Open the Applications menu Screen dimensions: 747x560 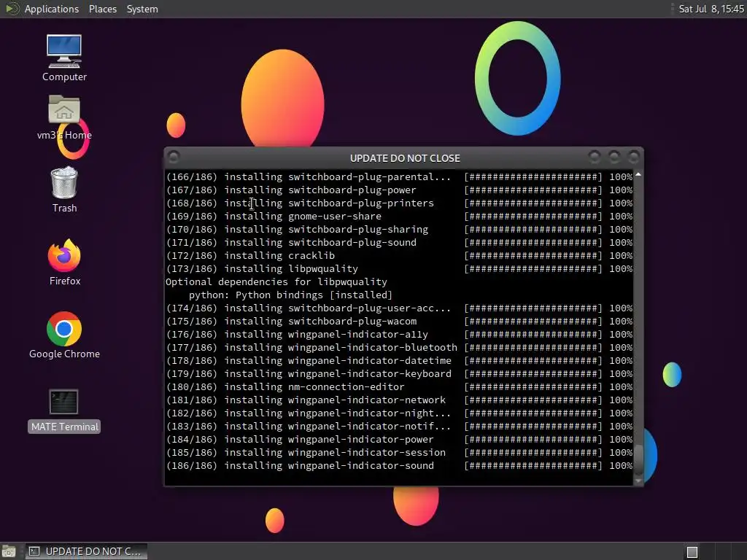point(52,9)
